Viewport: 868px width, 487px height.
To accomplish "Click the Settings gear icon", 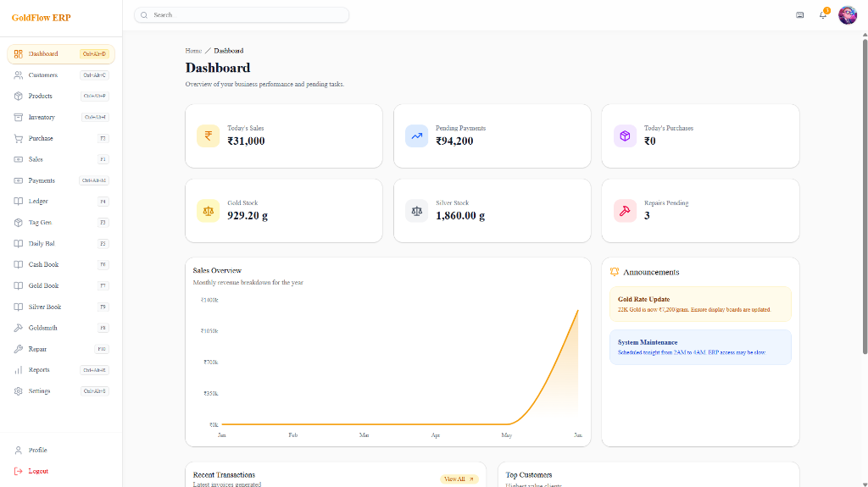I will tap(19, 390).
